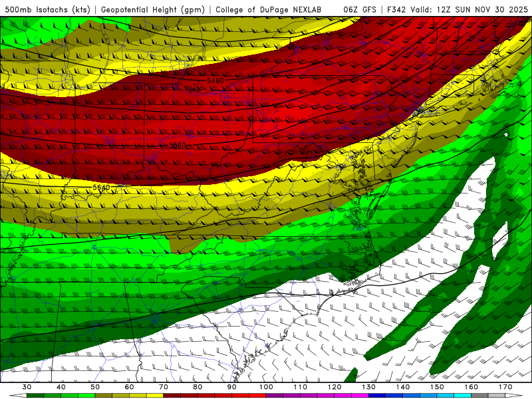Select the dark navy swatch starting at 130
Image resolution: width=532 pixels, height=399 pixels.
tap(377, 396)
